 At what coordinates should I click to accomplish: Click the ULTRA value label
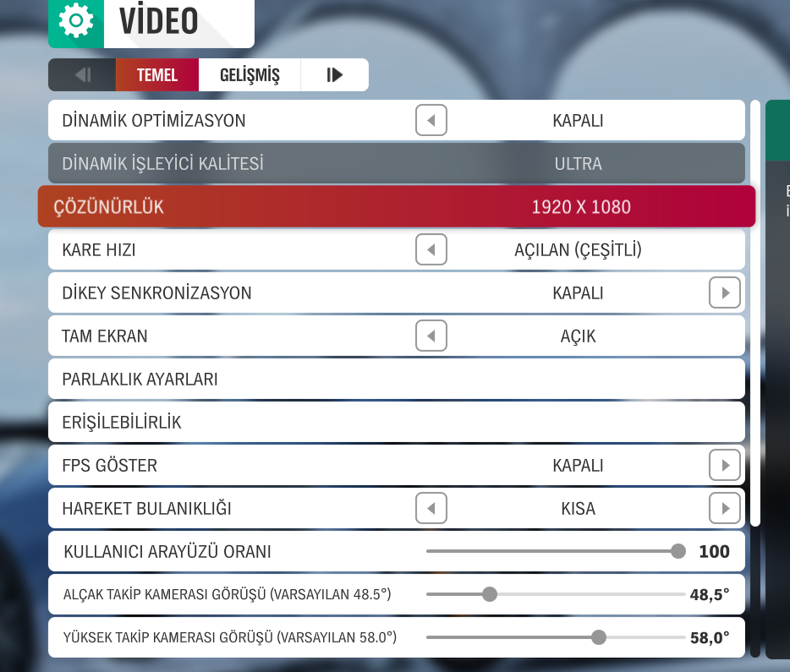578,164
